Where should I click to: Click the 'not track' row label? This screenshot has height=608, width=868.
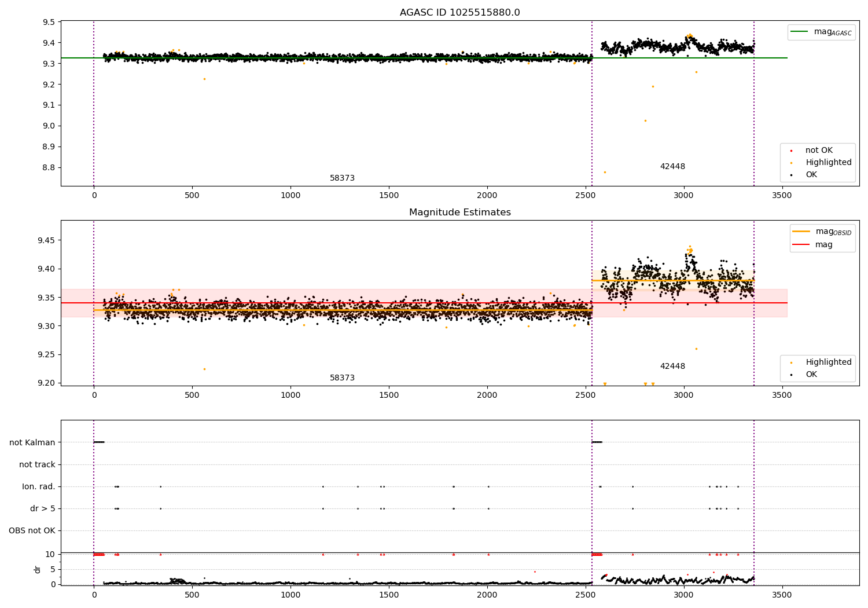[x=37, y=464]
